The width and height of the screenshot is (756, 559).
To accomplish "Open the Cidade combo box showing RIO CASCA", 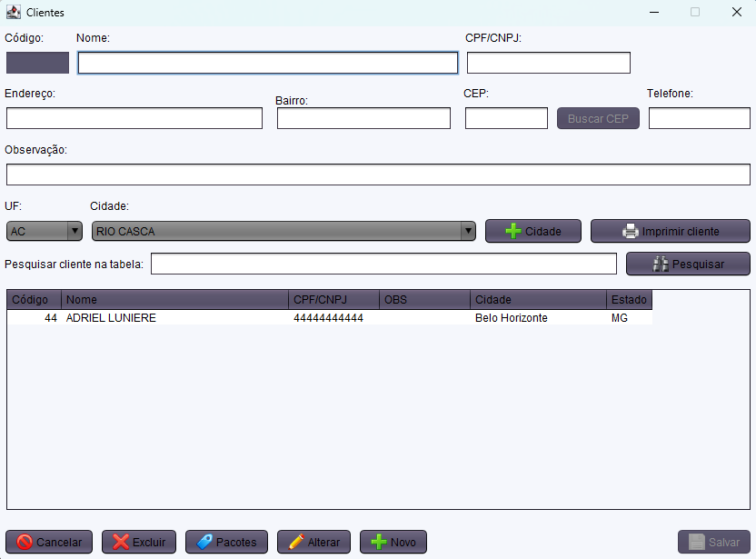I will 283,231.
